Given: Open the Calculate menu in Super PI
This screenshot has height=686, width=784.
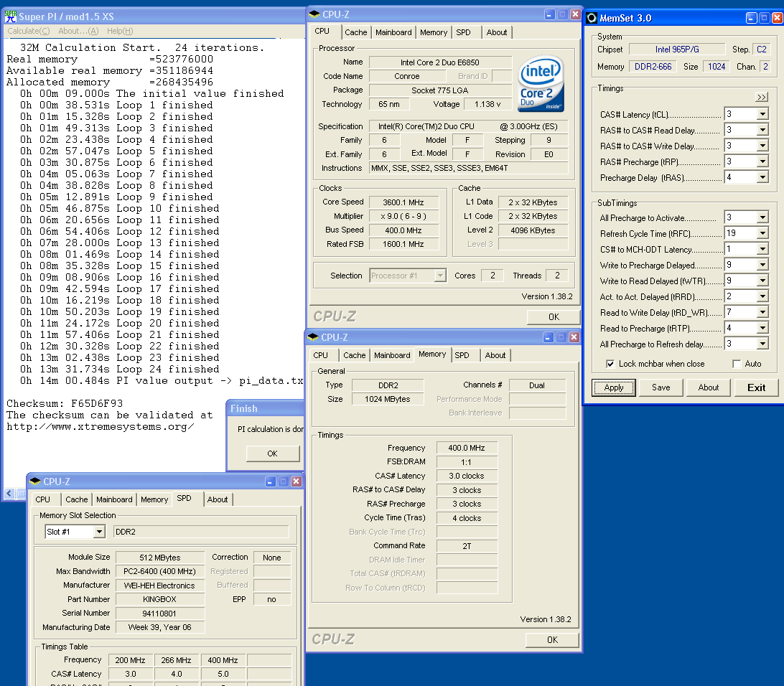Looking at the screenshot, I should tap(29, 31).
